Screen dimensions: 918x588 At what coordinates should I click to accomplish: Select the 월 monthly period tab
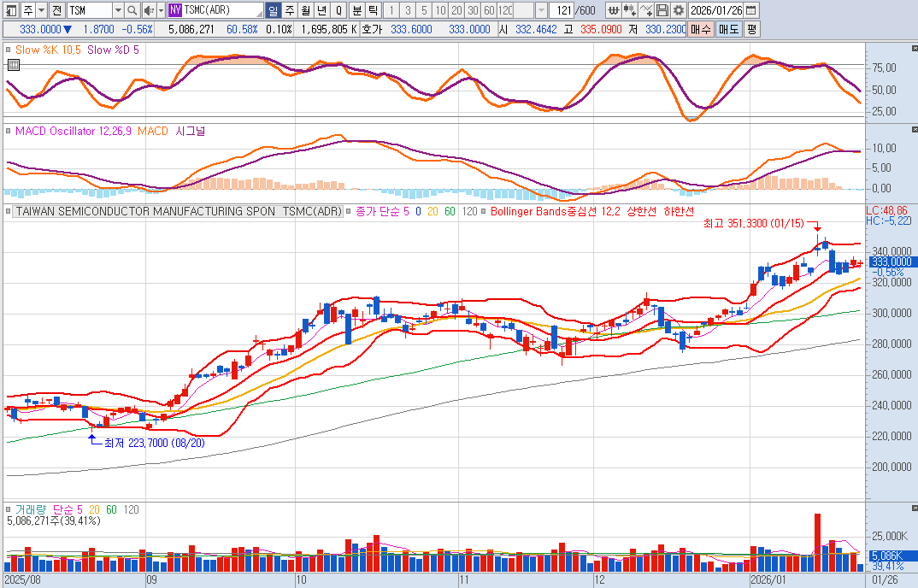pyautogui.click(x=306, y=10)
